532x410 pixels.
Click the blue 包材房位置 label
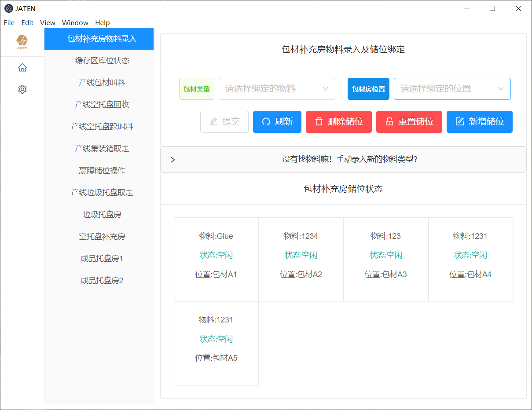point(368,89)
